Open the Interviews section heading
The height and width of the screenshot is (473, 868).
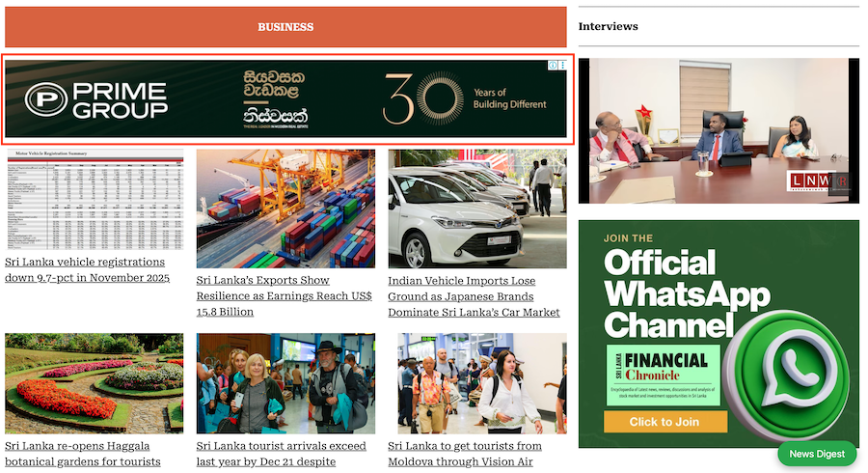pyautogui.click(x=608, y=26)
